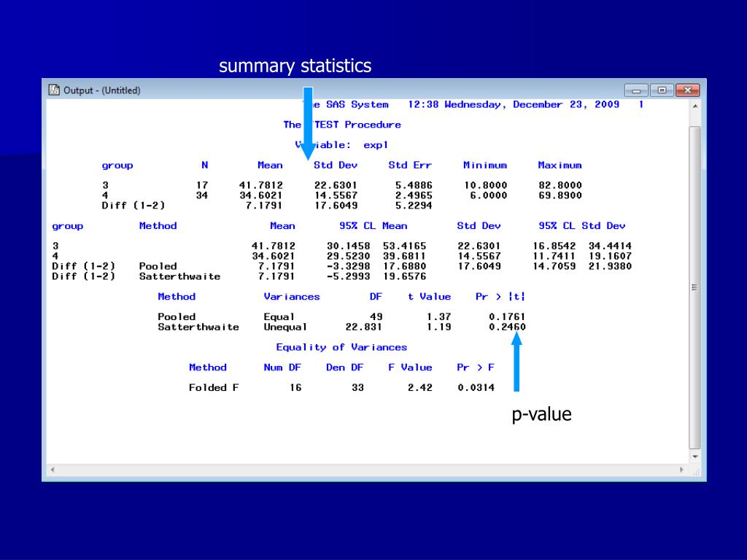The width and height of the screenshot is (747, 560).
Task: Click the Pooled upper limit '17.6880'
Action: [x=404, y=266]
